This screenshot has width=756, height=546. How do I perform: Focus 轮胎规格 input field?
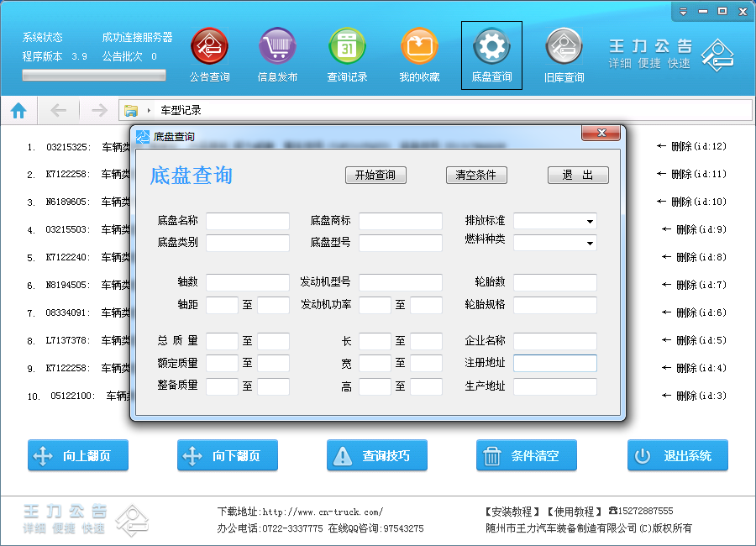tap(555, 305)
